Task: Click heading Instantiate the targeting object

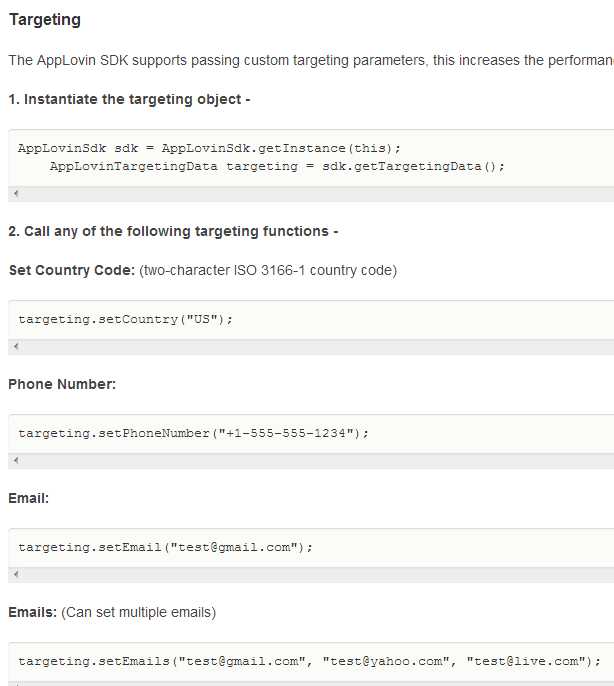Action: 130,100
